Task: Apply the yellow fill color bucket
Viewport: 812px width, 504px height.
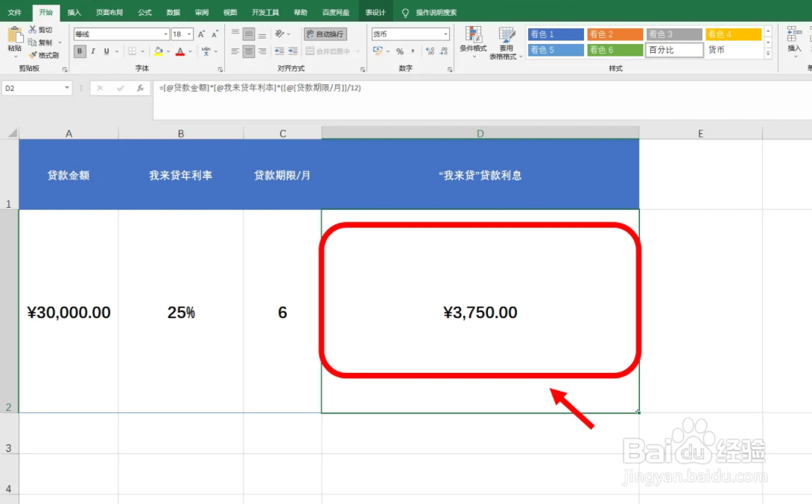Action: (159, 51)
